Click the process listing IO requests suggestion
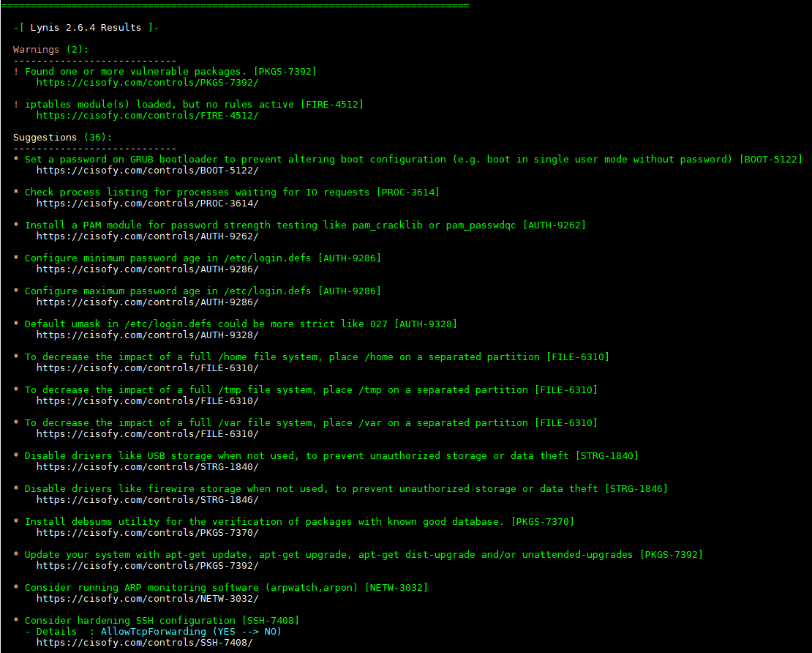 [x=232, y=193]
